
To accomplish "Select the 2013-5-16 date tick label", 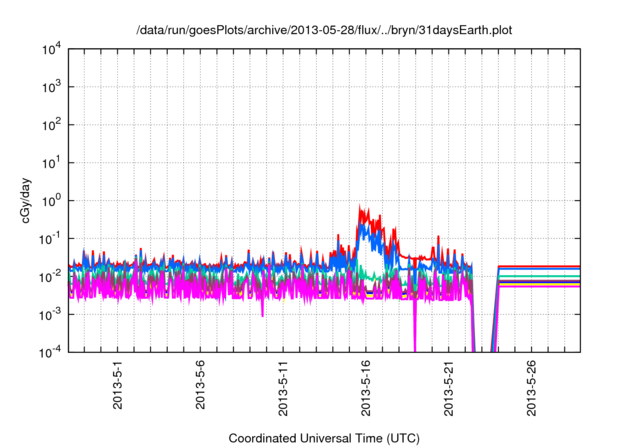I will 365,389.
